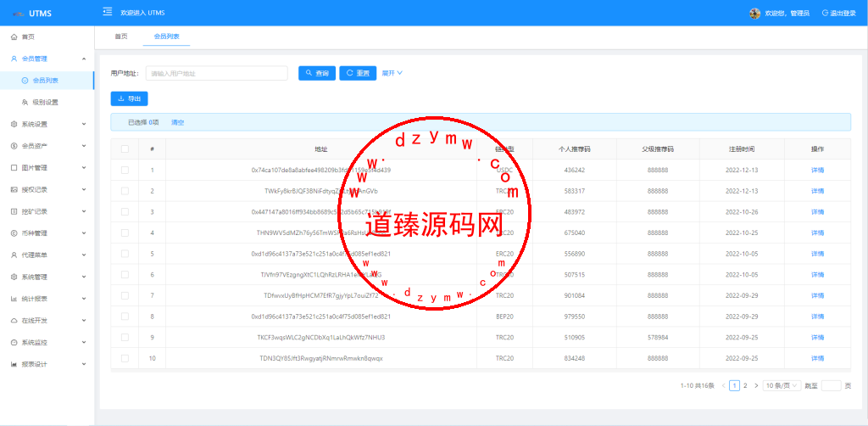
Task: Toggle the select-all checkbox in table header
Action: click(x=125, y=149)
